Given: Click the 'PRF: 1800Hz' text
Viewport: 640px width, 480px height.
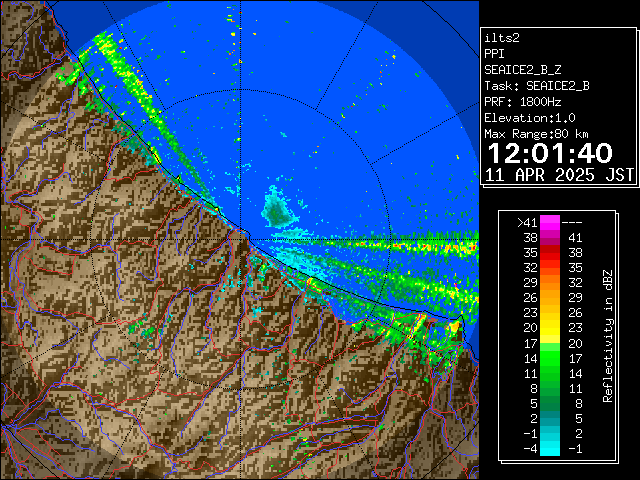Looking at the screenshot, I should click(522, 102).
